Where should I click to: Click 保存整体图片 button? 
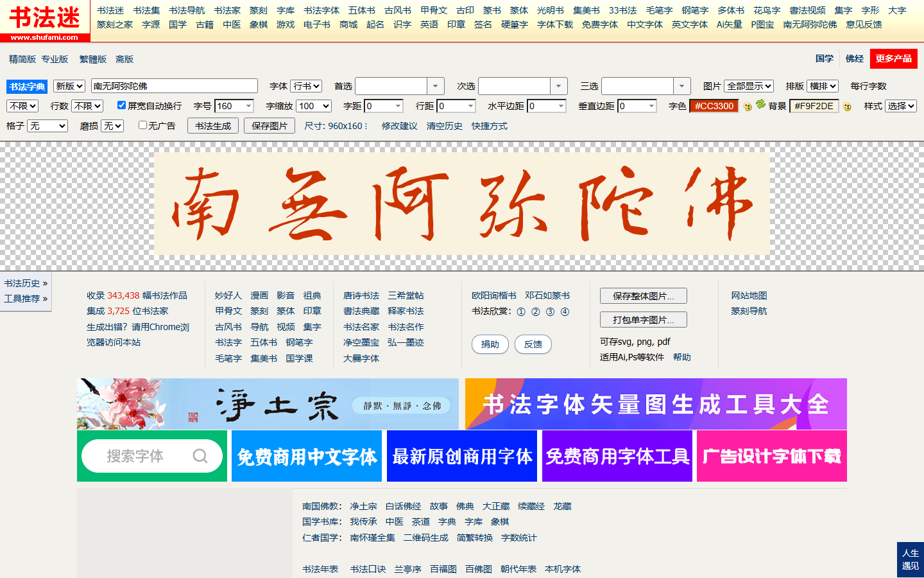[644, 296]
